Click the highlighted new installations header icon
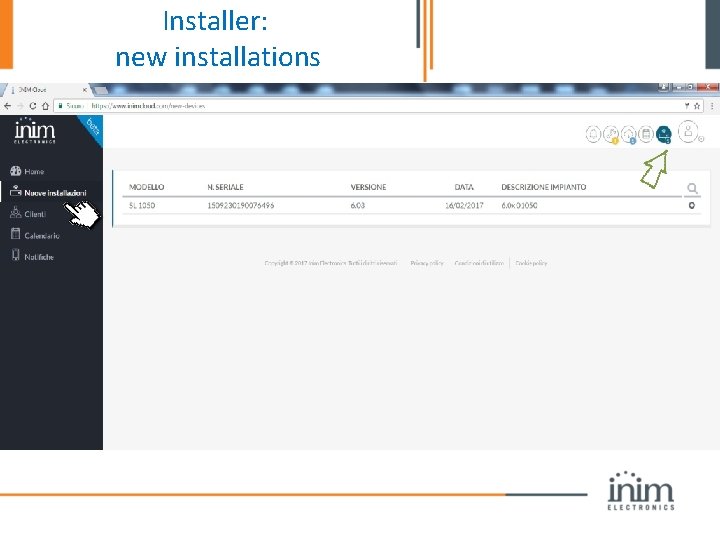Screen dimensions: 720x540 (664, 135)
